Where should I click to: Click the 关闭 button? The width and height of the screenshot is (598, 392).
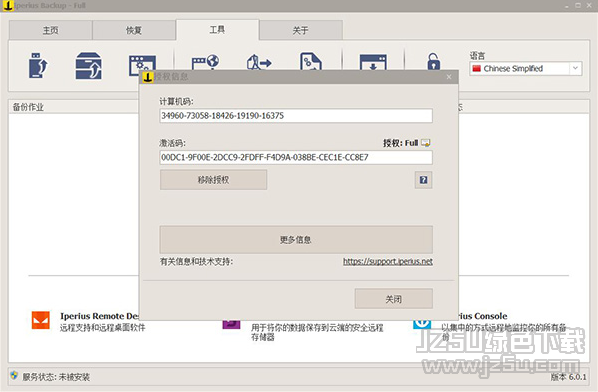(x=394, y=299)
